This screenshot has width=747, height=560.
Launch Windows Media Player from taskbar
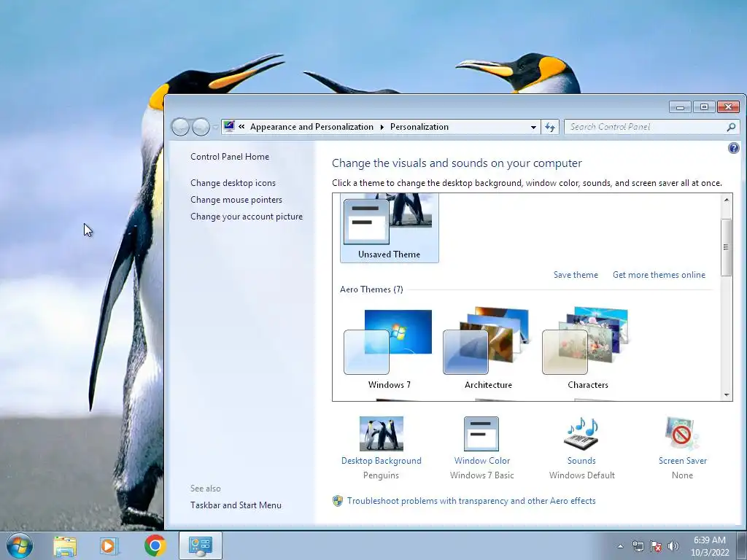click(109, 545)
